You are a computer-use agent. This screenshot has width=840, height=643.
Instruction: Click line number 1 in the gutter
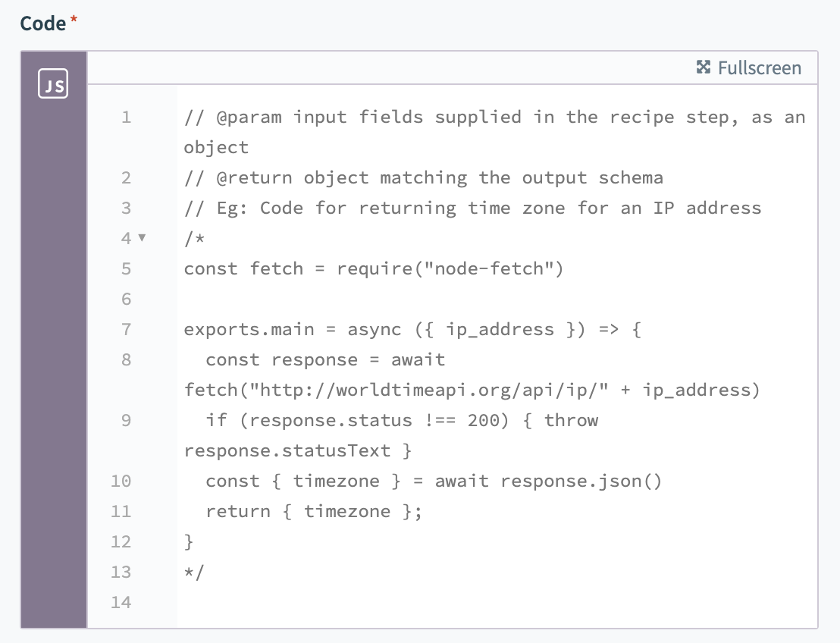pos(125,117)
